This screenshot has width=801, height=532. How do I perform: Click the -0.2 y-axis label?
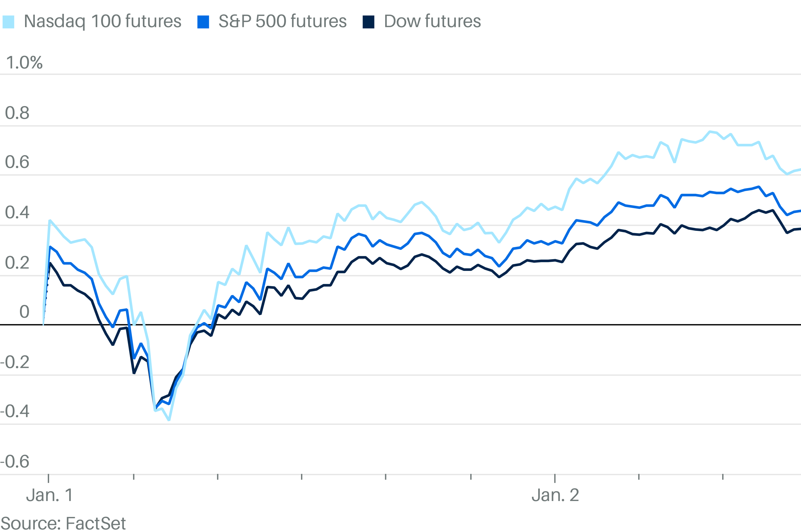click(x=15, y=362)
